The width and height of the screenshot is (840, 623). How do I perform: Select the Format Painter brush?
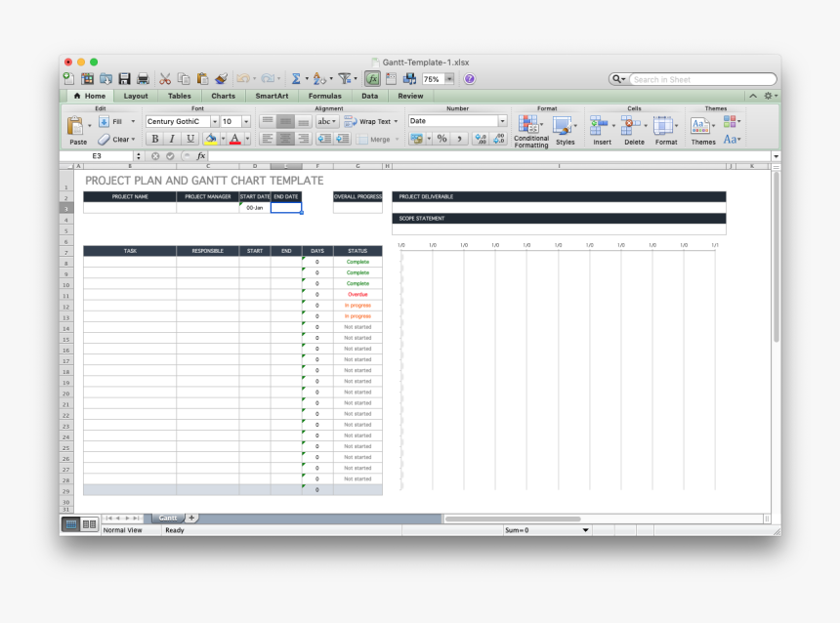(x=221, y=79)
